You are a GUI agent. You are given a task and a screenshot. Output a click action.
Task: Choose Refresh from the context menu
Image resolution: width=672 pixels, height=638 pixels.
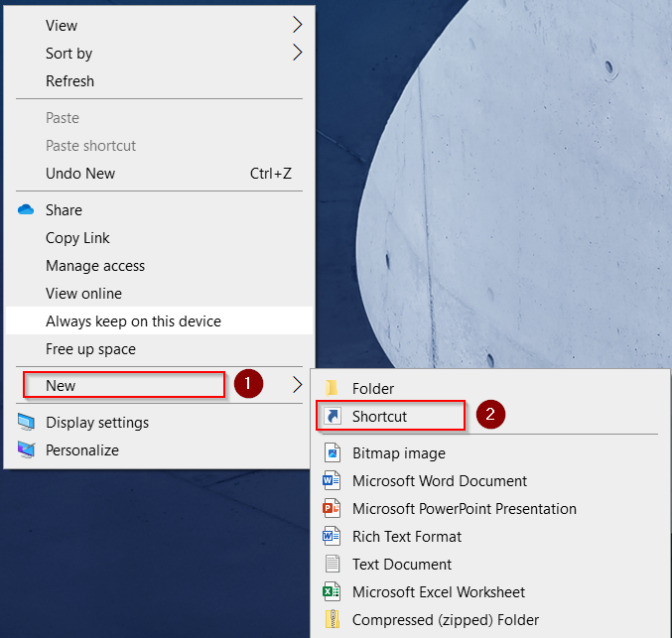click(x=160, y=81)
